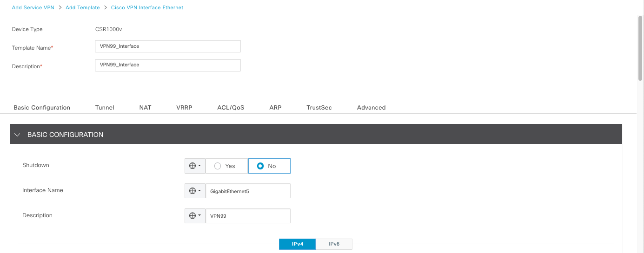Select Yes for Shutdown
Viewport: 644px width, 253px height.
218,166
